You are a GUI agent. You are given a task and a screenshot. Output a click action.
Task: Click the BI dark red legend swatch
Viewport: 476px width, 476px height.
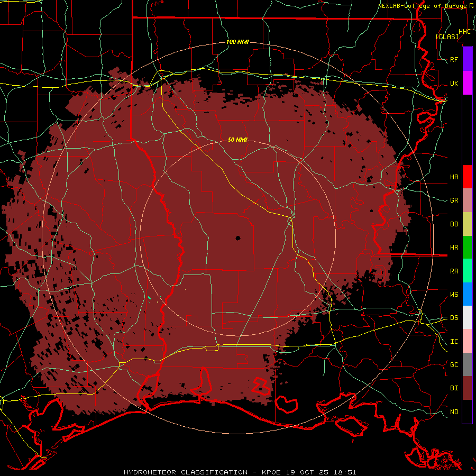(x=467, y=388)
